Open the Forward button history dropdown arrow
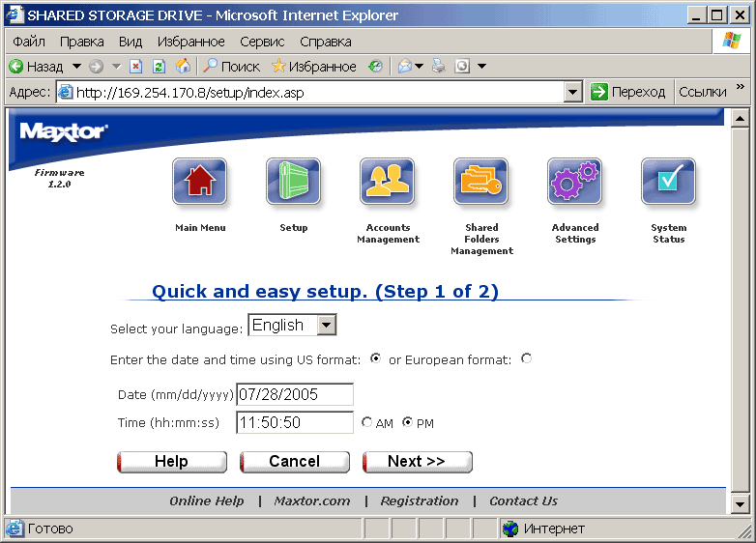 point(116,66)
